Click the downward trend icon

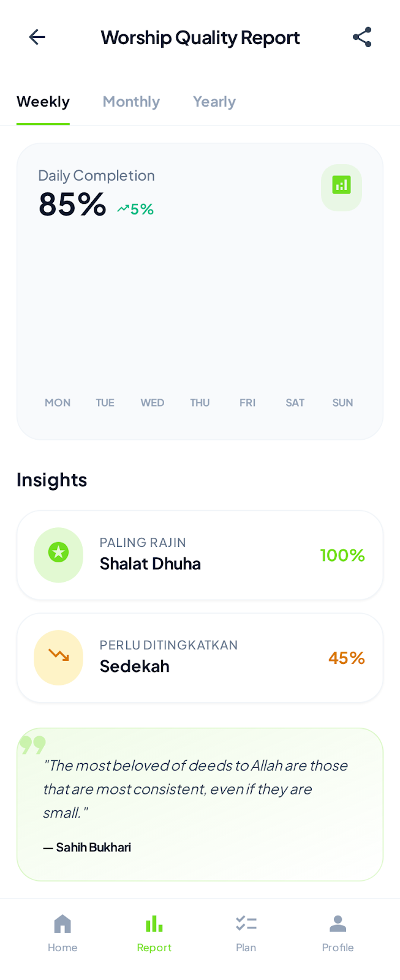point(58,657)
